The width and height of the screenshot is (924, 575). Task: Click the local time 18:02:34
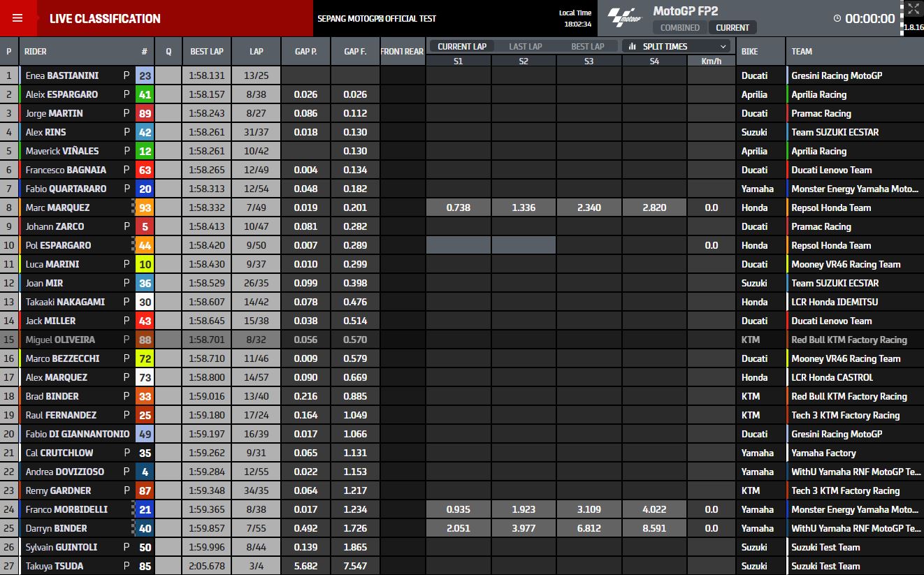[x=578, y=24]
